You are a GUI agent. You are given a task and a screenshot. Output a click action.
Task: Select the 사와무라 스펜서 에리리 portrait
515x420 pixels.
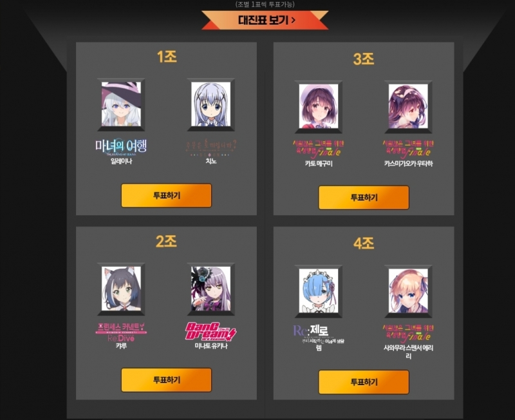coord(408,291)
